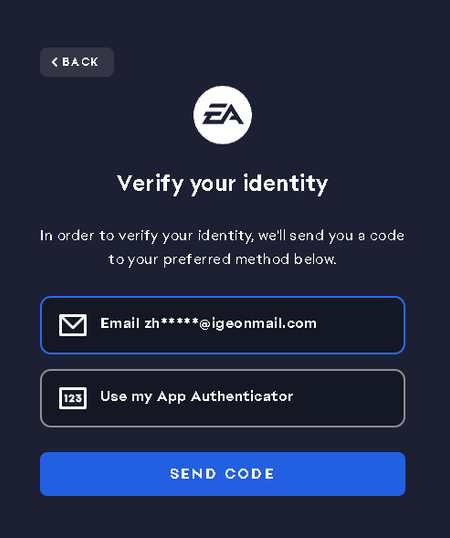Screen dimensions: 450x538
Task: Click empty area of authenticator option box
Action: (x=350, y=398)
